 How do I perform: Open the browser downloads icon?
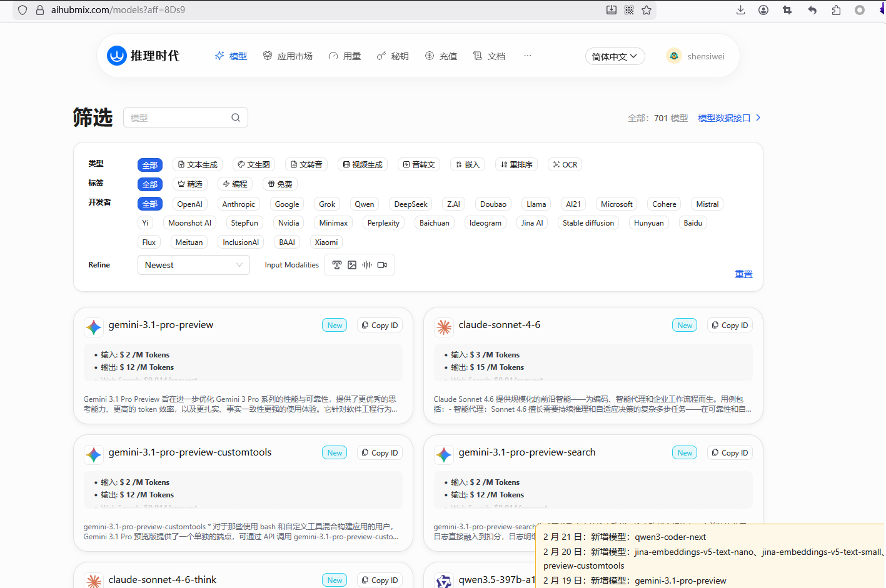point(740,10)
